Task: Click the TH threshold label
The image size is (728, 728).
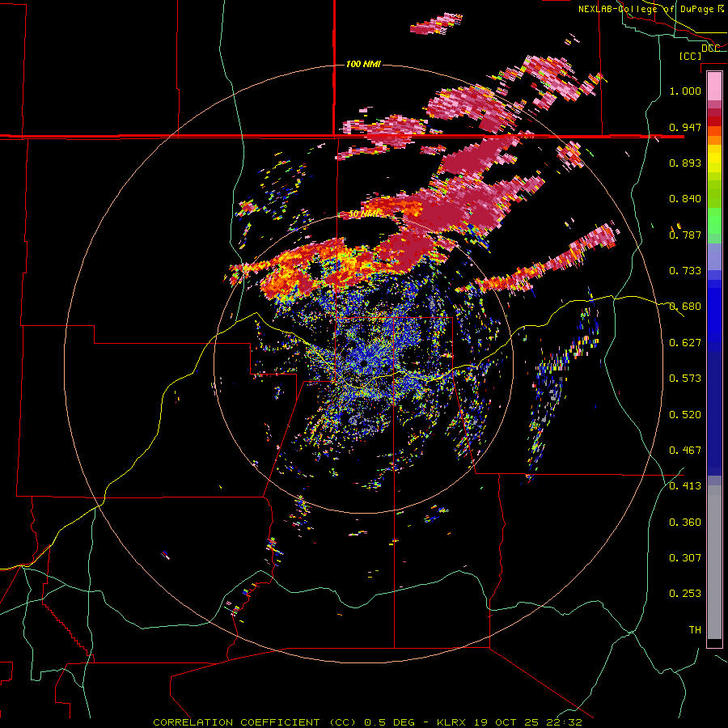Action: click(695, 630)
